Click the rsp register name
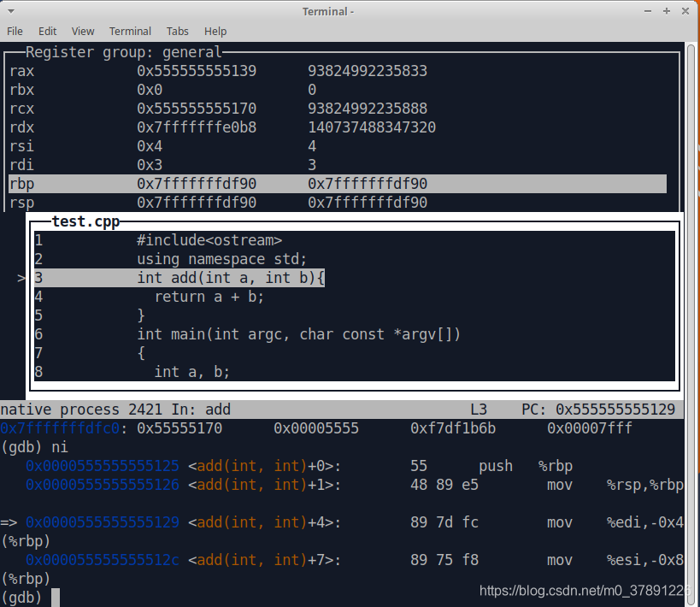The height and width of the screenshot is (607, 700). pyautogui.click(x=22, y=203)
